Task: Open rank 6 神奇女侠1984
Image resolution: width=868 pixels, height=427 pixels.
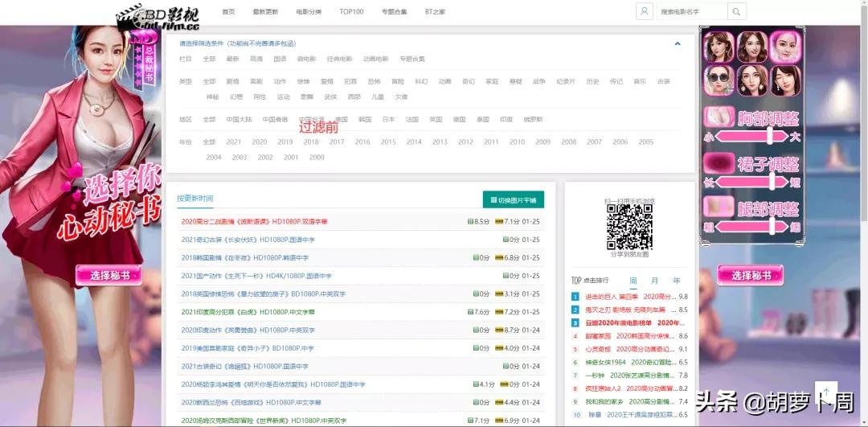Action: (x=631, y=362)
